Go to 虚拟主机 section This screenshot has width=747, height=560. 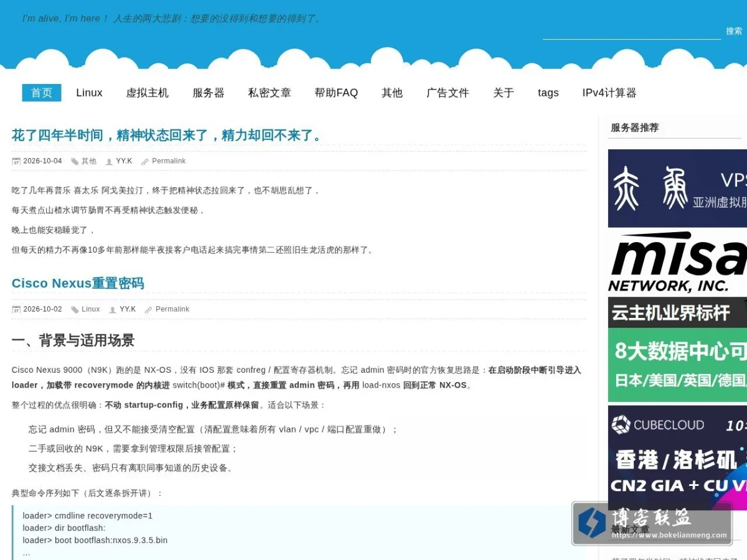pyautogui.click(x=148, y=93)
